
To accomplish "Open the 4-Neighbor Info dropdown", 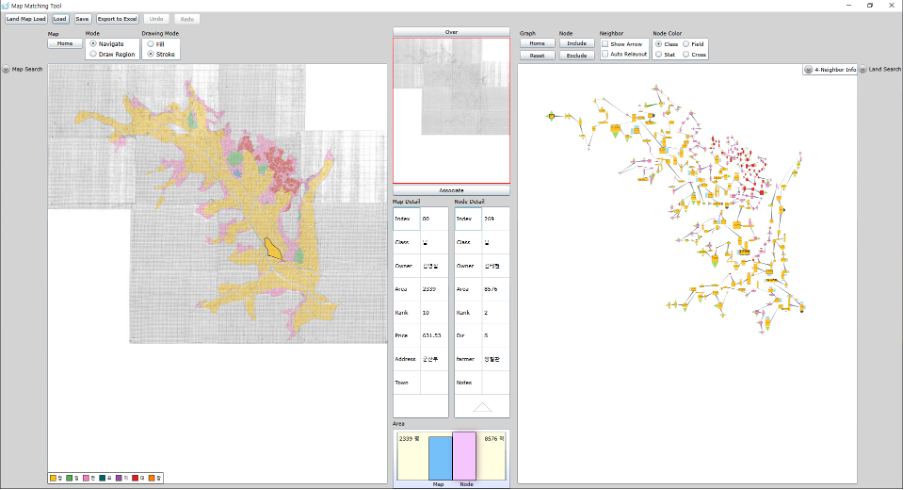I will tap(808, 69).
